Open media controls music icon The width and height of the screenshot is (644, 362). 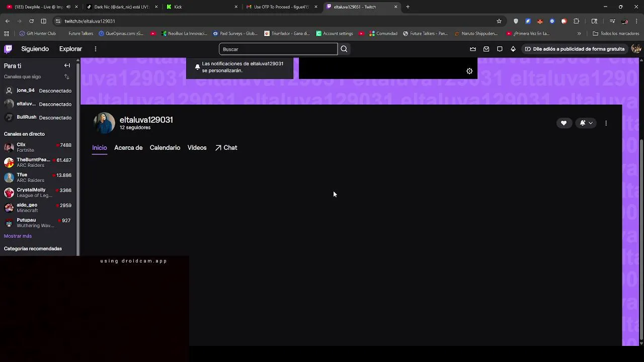pos(612,21)
